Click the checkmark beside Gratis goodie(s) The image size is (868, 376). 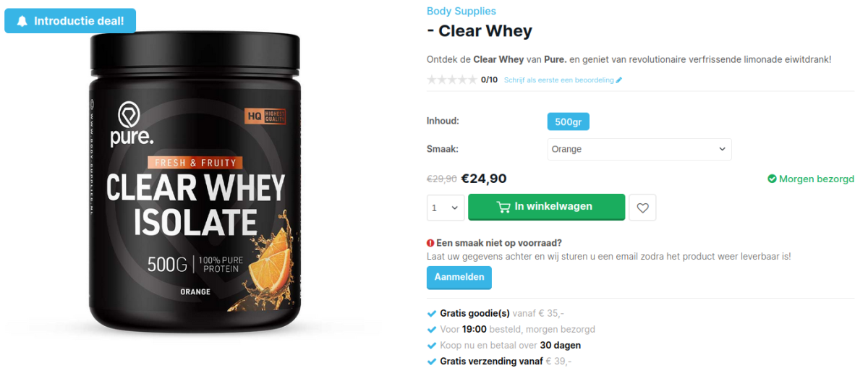click(432, 313)
